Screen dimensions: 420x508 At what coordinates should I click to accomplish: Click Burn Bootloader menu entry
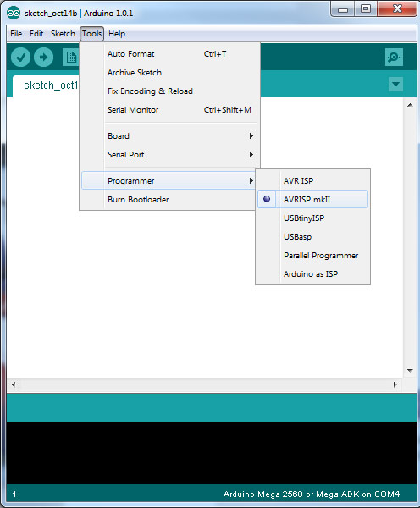click(169, 200)
